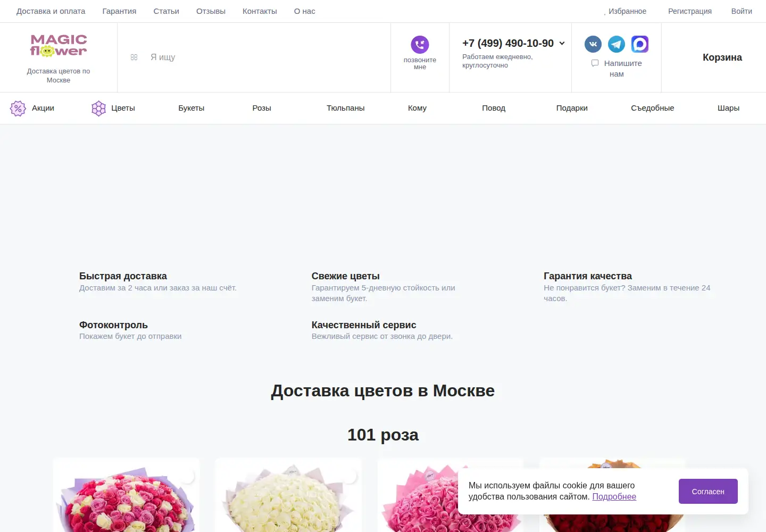Open the Telegram messenger icon
Image resolution: width=766 pixels, height=532 pixels.
(617, 44)
